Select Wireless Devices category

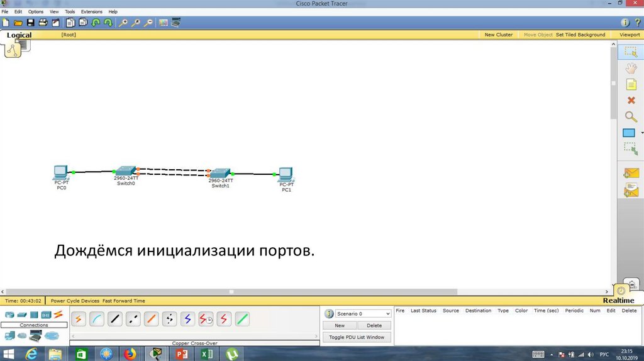pyautogui.click(x=46, y=315)
